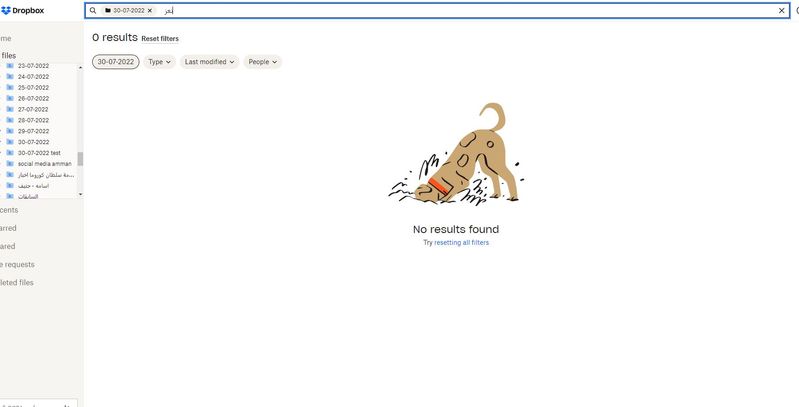Clear the search with the X icon
799x407 pixels.
tap(782, 10)
